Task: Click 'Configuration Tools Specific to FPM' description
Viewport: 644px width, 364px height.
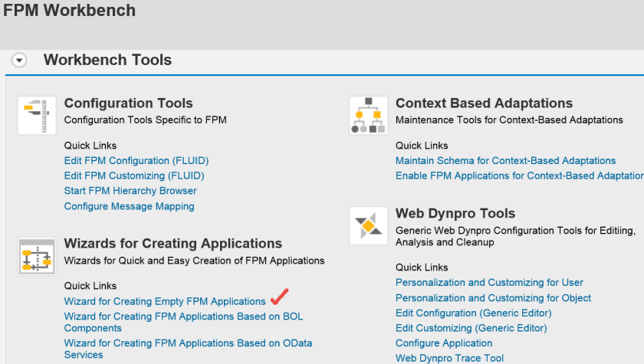Action: (145, 120)
